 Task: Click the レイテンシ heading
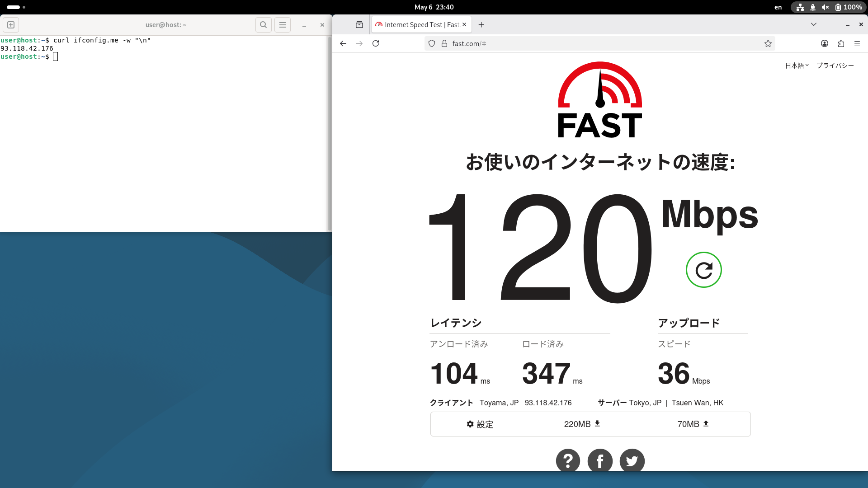(456, 323)
